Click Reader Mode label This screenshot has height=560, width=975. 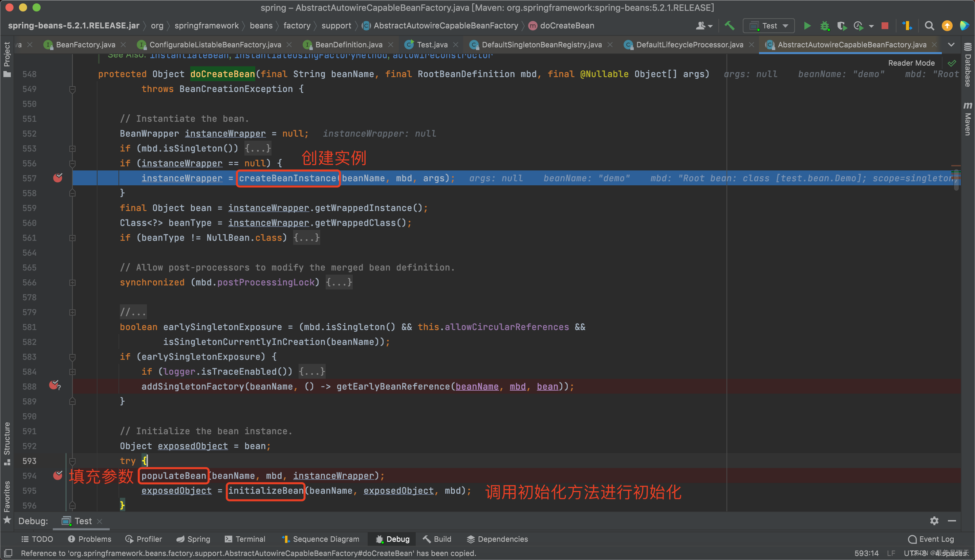coord(911,63)
